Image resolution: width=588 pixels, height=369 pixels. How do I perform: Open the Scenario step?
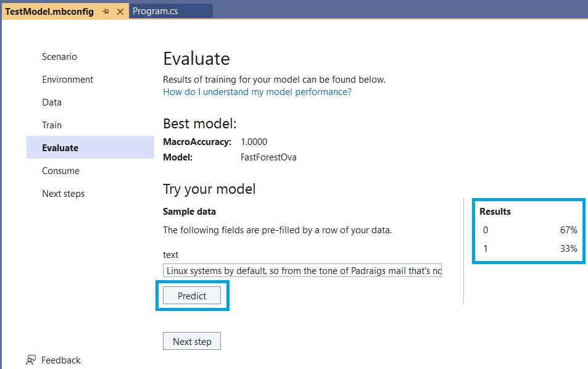pyautogui.click(x=59, y=56)
